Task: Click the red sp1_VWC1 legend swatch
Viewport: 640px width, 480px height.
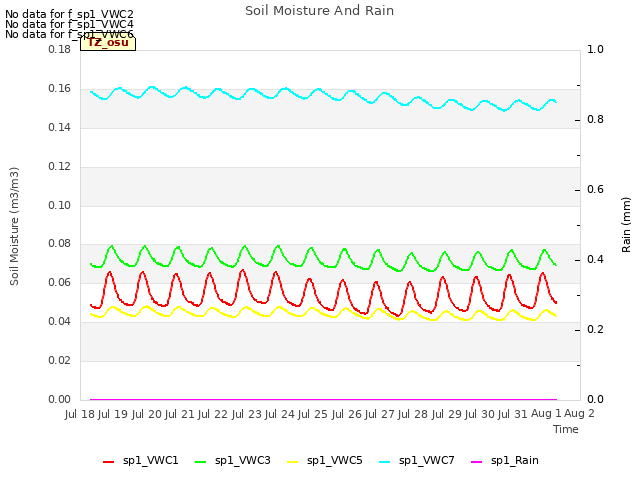Action: pos(109,462)
